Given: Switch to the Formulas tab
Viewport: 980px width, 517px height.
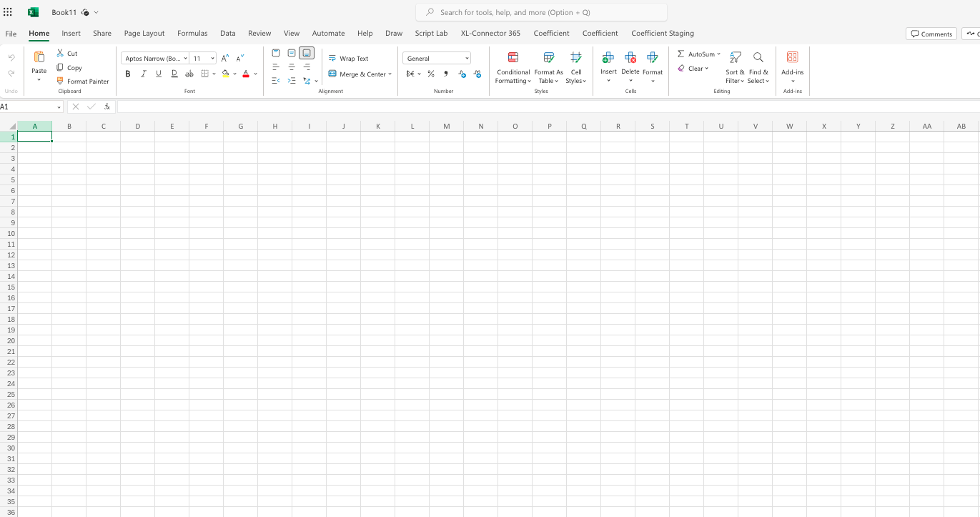Looking at the screenshot, I should 192,33.
